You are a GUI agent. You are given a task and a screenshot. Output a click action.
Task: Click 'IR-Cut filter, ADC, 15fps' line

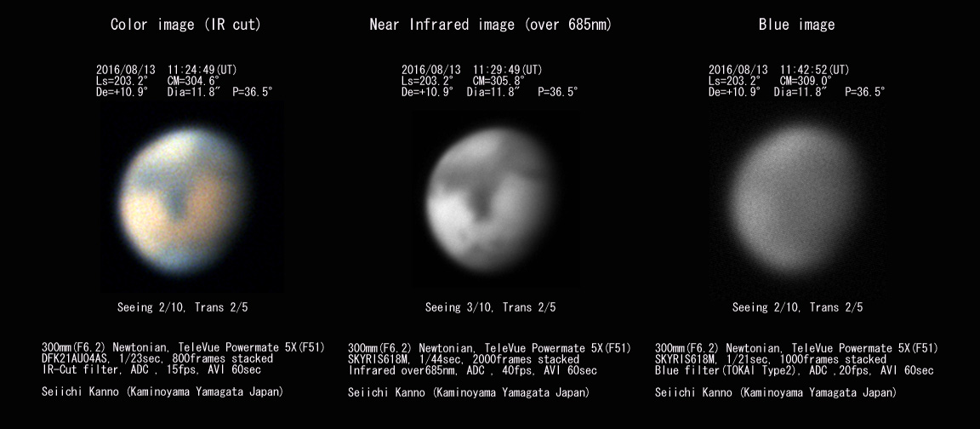(151, 370)
